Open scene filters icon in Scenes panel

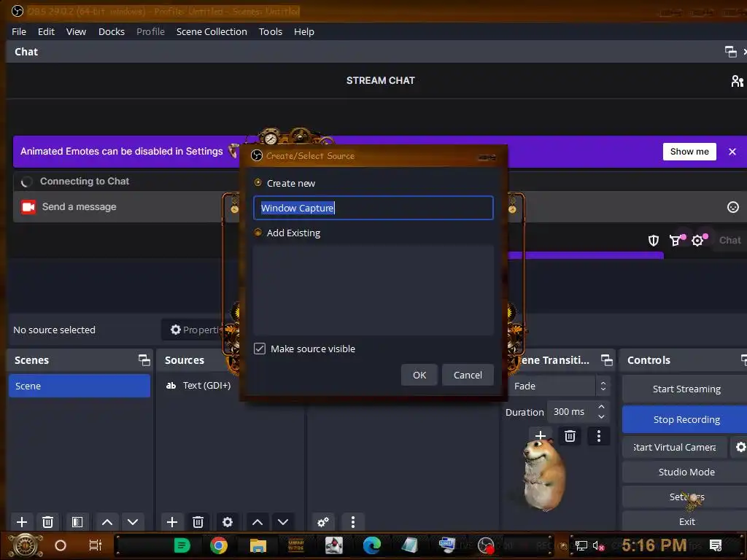[x=77, y=522]
